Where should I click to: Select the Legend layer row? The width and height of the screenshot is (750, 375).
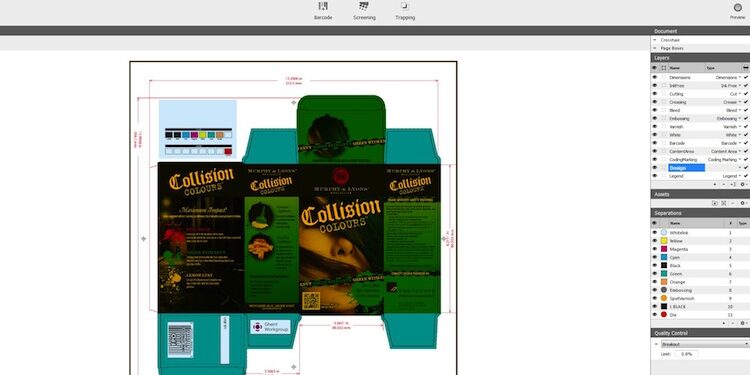tap(700, 176)
